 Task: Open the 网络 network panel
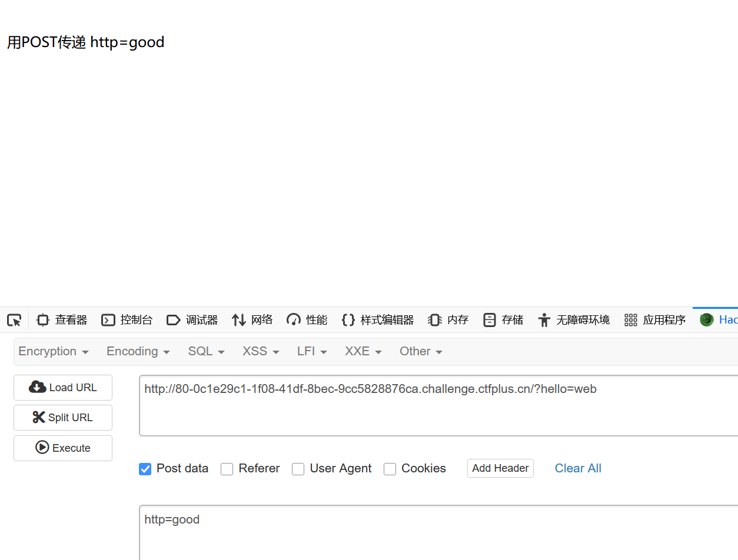252,320
